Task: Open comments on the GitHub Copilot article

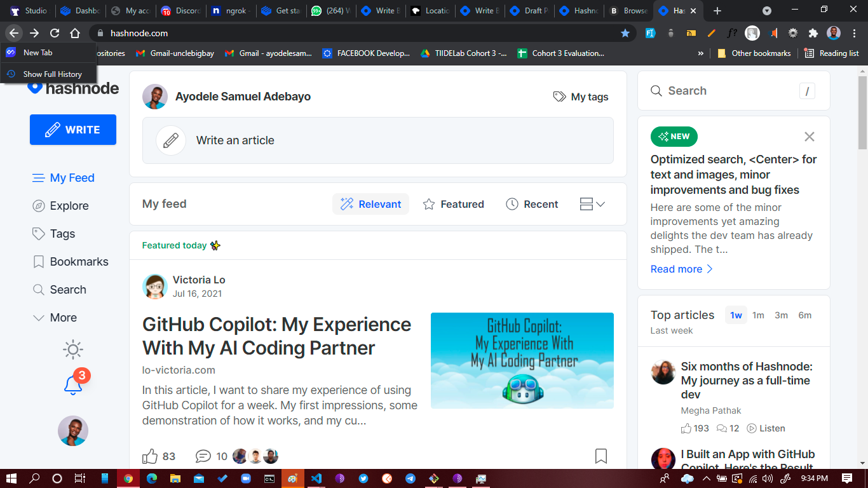Action: 212,456
